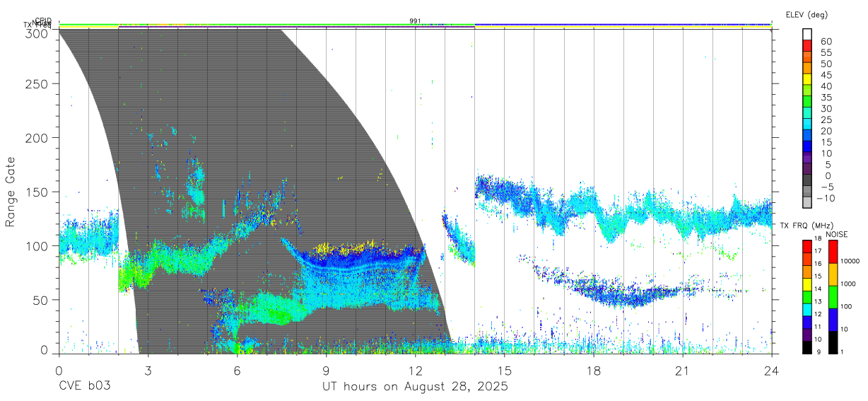Click x-axis tick label '6'
Image resolution: width=868 pixels, height=401 pixels.
[237, 371]
